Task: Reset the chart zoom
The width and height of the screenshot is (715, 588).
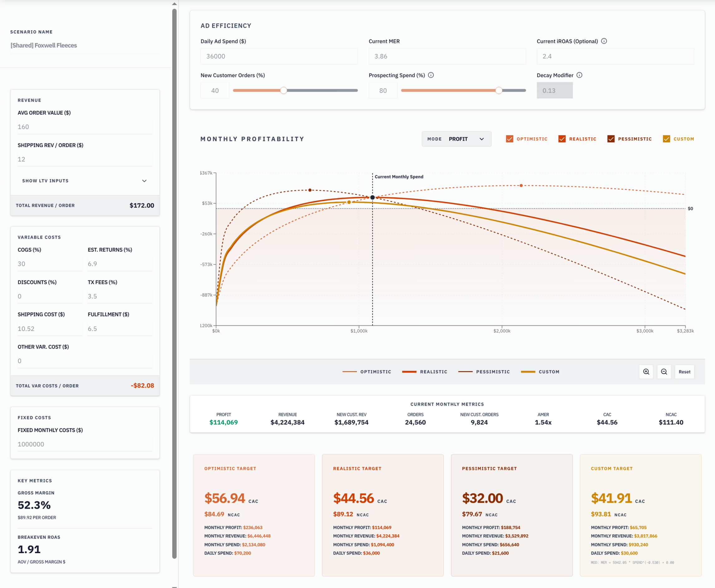Action: [x=684, y=372]
